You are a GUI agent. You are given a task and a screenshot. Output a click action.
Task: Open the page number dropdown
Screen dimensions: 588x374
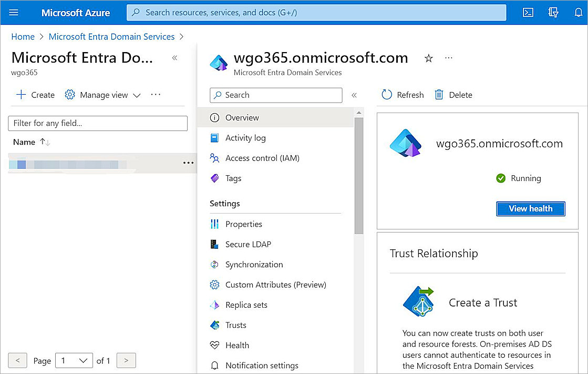(x=74, y=360)
